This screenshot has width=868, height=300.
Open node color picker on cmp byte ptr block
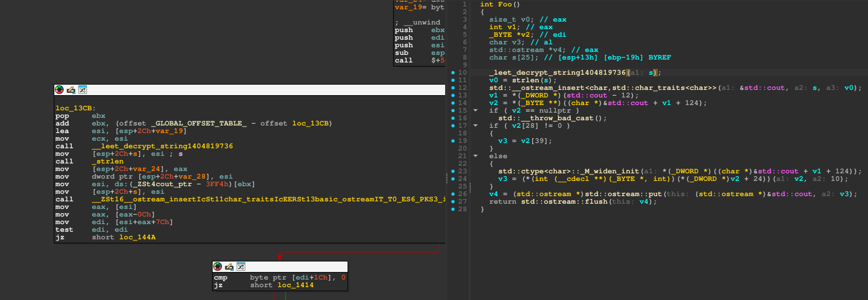218,267
